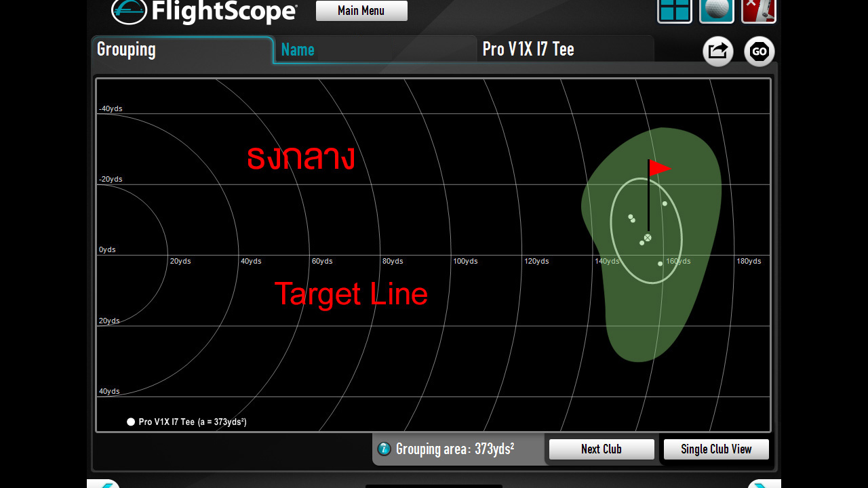Click the Pro V1X I7 Tee legend text
Viewport: 868px width, 488px height.
point(193,422)
